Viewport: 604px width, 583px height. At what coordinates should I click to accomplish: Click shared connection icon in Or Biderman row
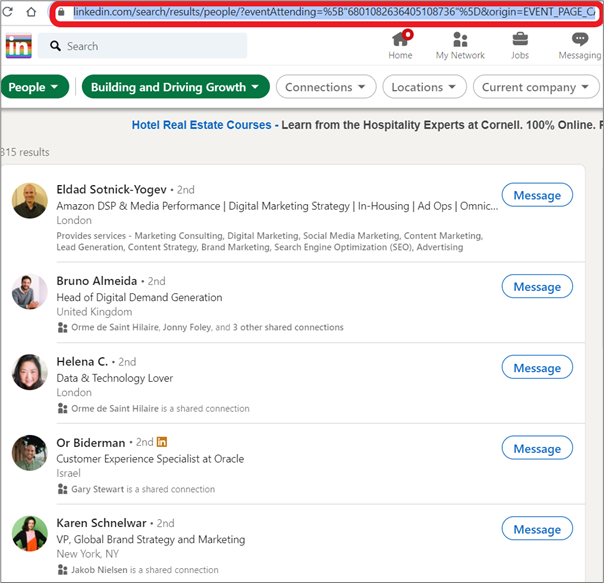click(62, 489)
